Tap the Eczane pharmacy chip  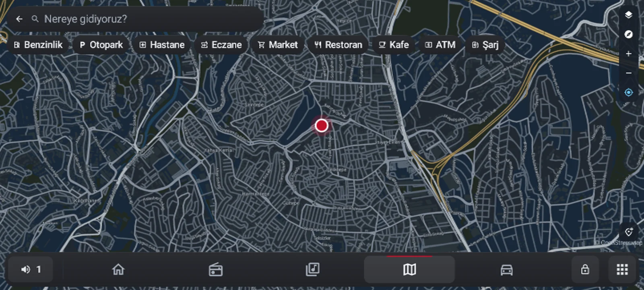coord(221,45)
